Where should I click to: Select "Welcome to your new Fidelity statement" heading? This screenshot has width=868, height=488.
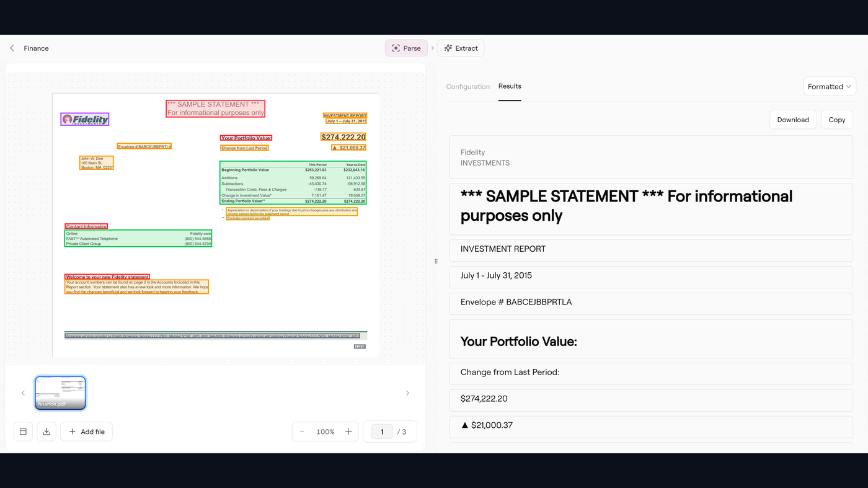coord(107,277)
